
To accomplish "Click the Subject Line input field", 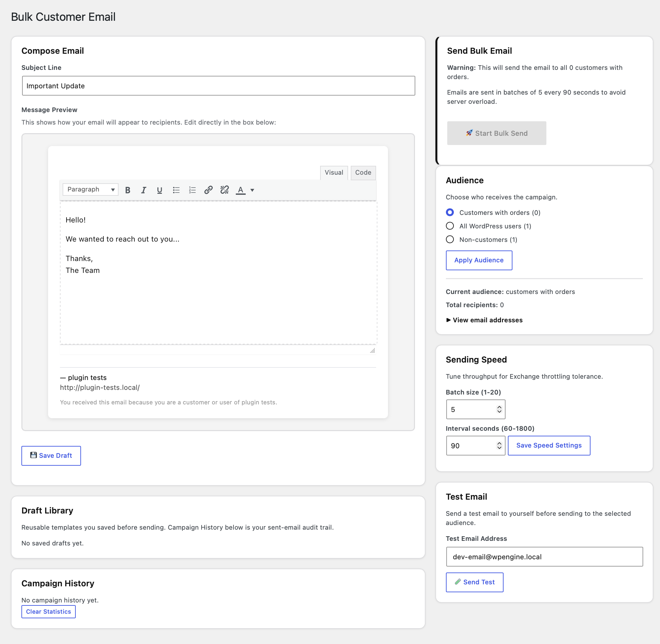I will [x=218, y=86].
